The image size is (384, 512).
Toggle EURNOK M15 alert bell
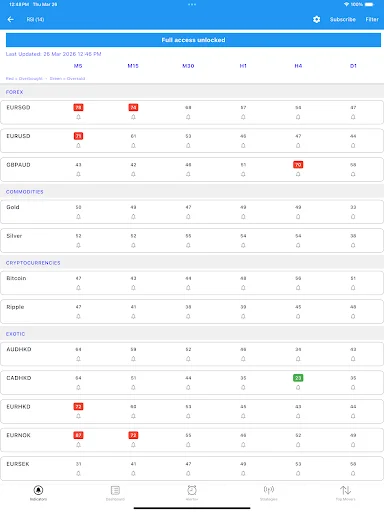click(x=133, y=445)
